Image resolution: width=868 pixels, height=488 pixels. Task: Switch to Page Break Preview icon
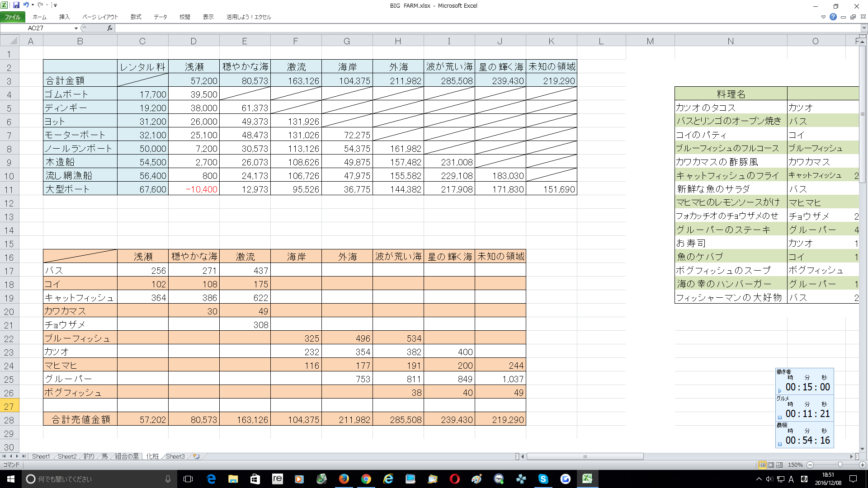779,465
